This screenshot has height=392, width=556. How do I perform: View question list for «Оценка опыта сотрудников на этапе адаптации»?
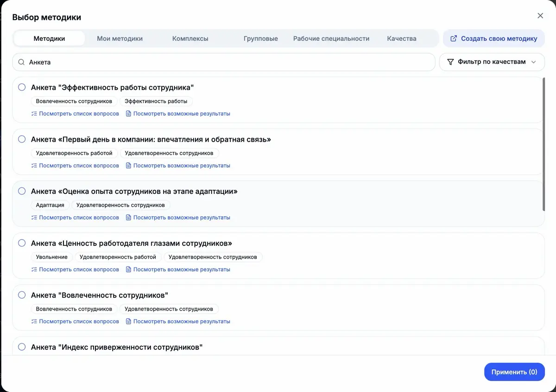pos(75,217)
